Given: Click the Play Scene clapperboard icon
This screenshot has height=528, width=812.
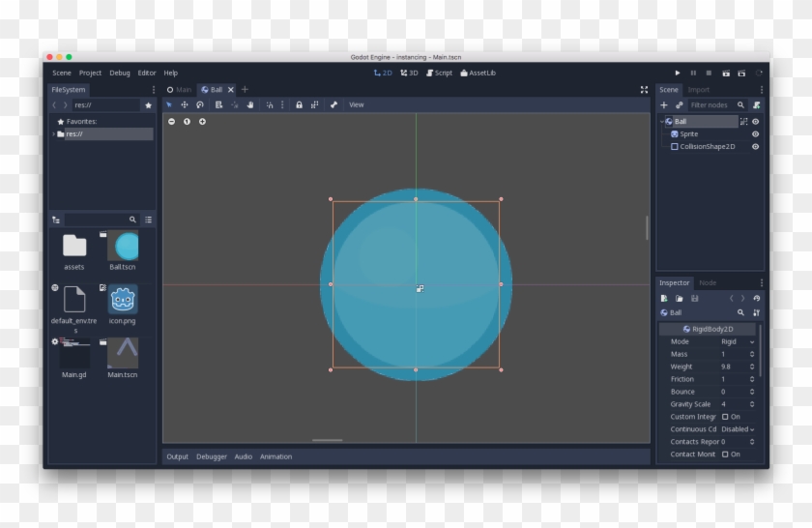Looking at the screenshot, I should (x=726, y=73).
